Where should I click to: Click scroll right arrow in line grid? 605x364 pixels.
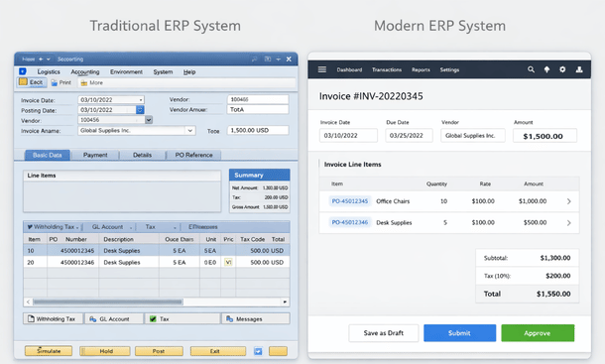click(285, 302)
